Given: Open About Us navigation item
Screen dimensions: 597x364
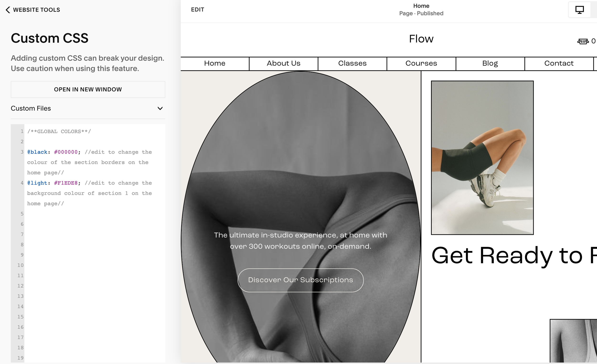Looking at the screenshot, I should click(x=283, y=64).
